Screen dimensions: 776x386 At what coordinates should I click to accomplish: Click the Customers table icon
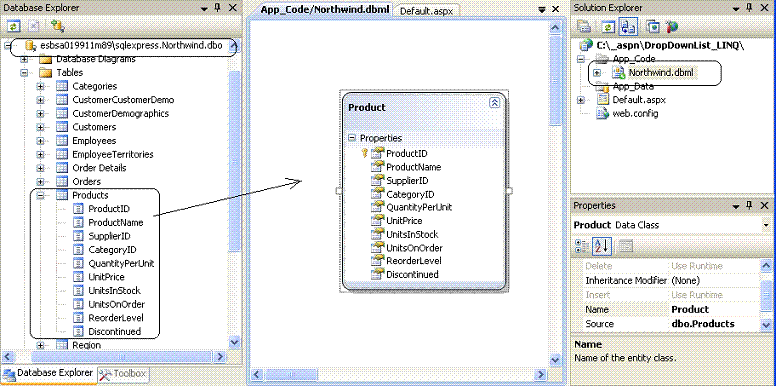[62, 127]
